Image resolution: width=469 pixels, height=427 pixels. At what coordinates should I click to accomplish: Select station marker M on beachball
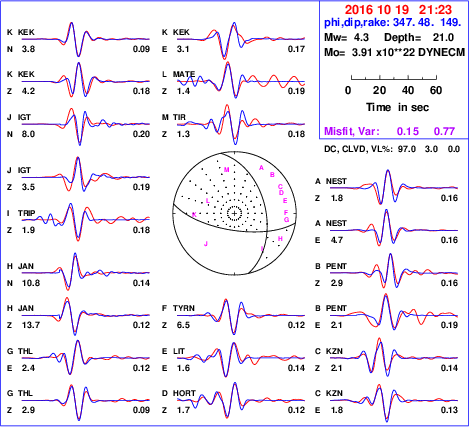pos(227,170)
